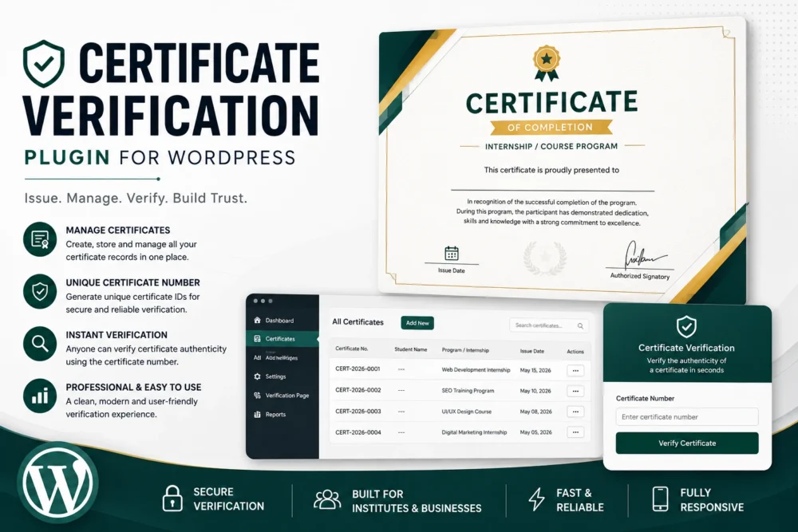Select the Certificates sidebar item

[x=282, y=339]
